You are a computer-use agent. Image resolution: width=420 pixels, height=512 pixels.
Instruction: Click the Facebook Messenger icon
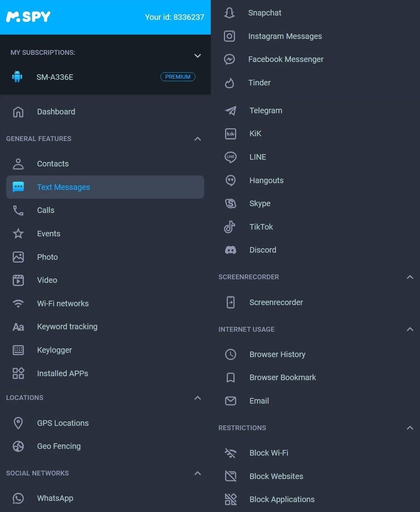229,59
